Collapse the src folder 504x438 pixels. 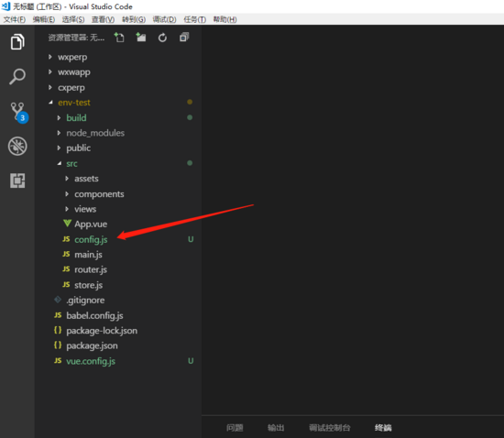71,164
